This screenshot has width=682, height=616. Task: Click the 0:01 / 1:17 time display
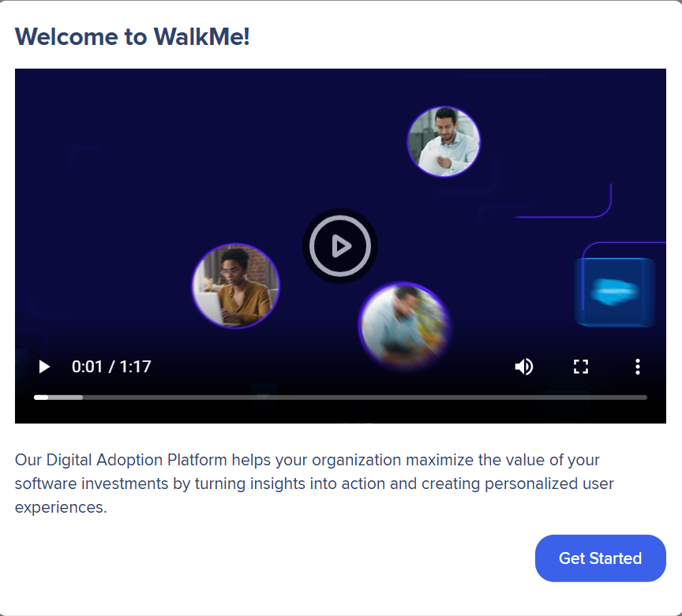coord(111,367)
